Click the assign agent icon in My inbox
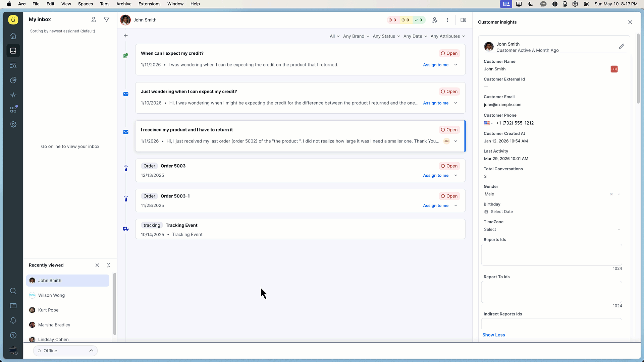Screen dimensions: 644x362 [94, 20]
